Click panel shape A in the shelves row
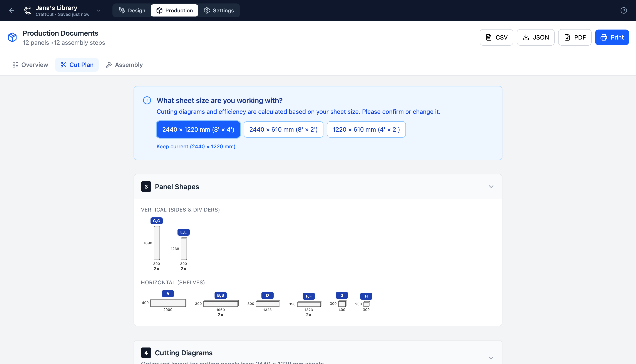 (168, 303)
